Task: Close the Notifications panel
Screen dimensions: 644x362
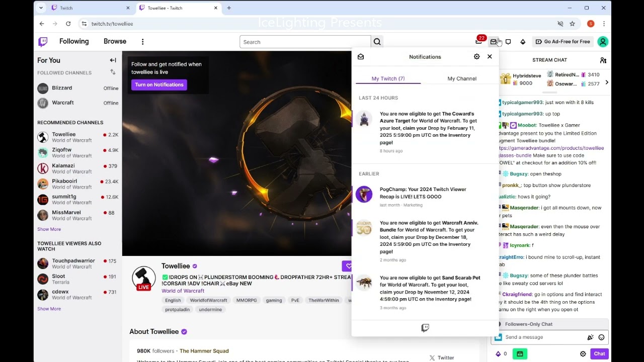Action: click(x=490, y=57)
